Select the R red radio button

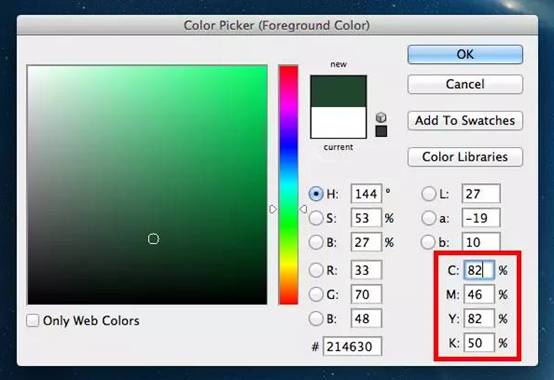[x=316, y=270]
